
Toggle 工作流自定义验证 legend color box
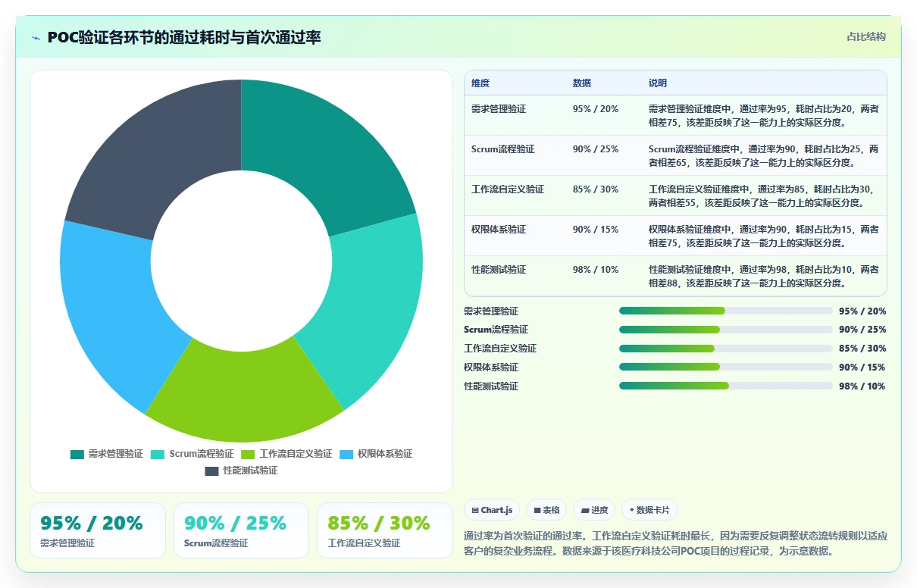(248, 455)
